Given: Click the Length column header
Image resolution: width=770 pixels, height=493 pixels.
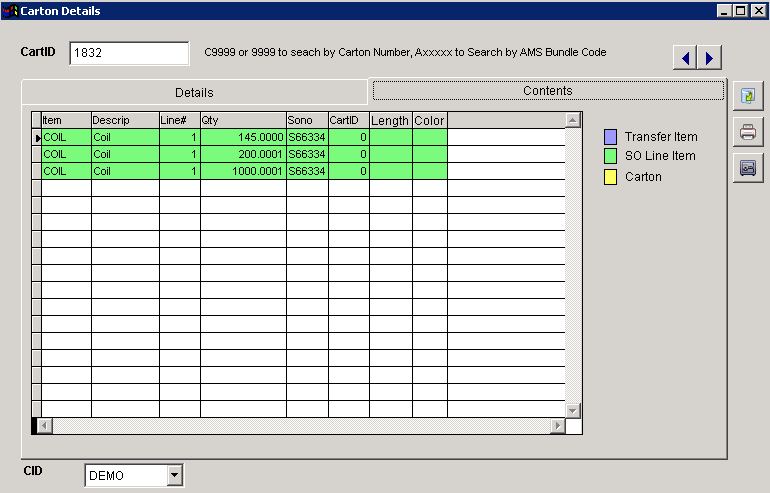Looking at the screenshot, I should [x=390, y=120].
